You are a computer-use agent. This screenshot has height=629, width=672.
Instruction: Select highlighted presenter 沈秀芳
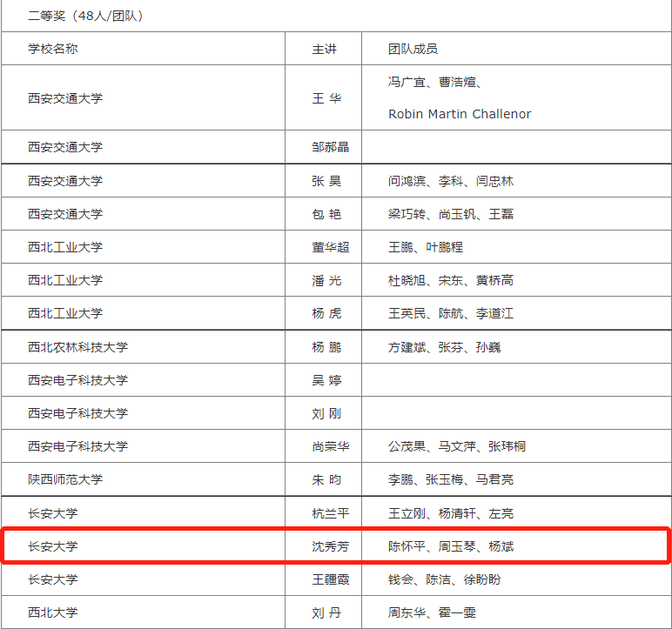[x=331, y=546]
